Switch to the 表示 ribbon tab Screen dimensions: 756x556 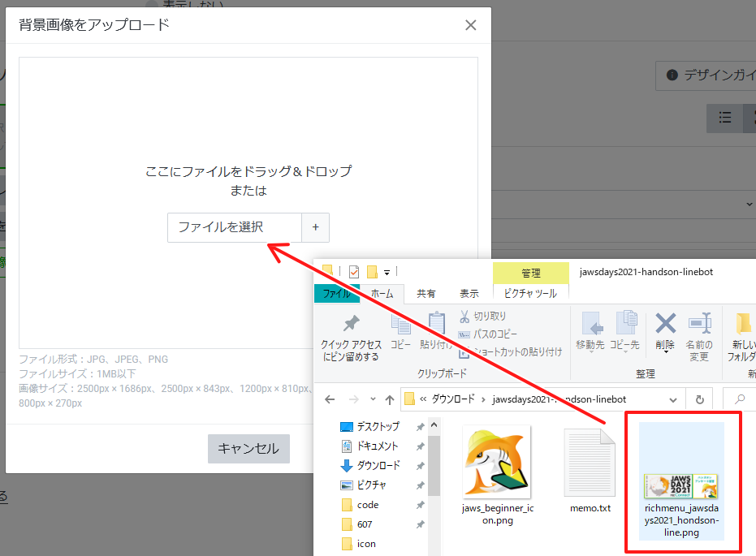pos(469,293)
